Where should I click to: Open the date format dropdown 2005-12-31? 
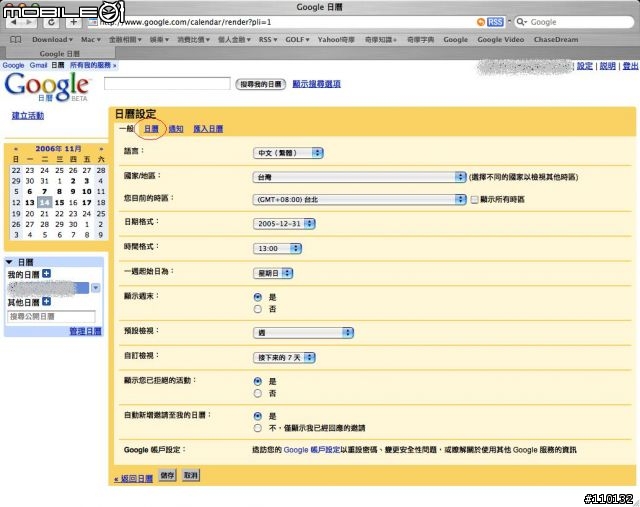point(284,224)
